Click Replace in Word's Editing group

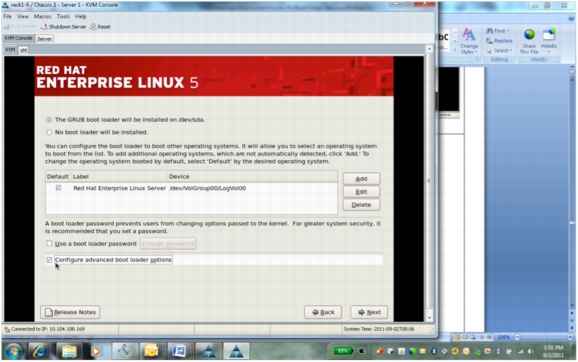coord(499,41)
